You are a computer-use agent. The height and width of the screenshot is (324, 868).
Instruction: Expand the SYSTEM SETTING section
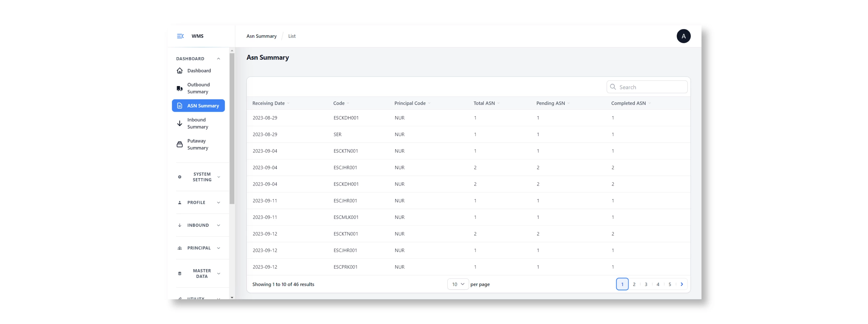[x=199, y=177]
